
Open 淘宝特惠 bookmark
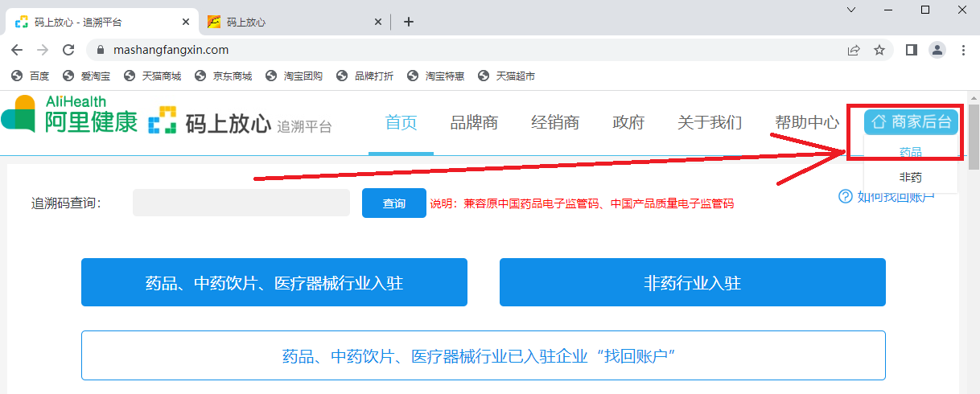click(x=436, y=76)
